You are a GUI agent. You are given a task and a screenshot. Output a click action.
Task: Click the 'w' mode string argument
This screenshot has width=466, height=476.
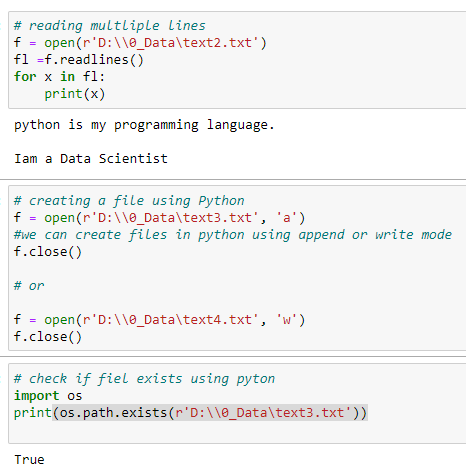click(x=287, y=320)
